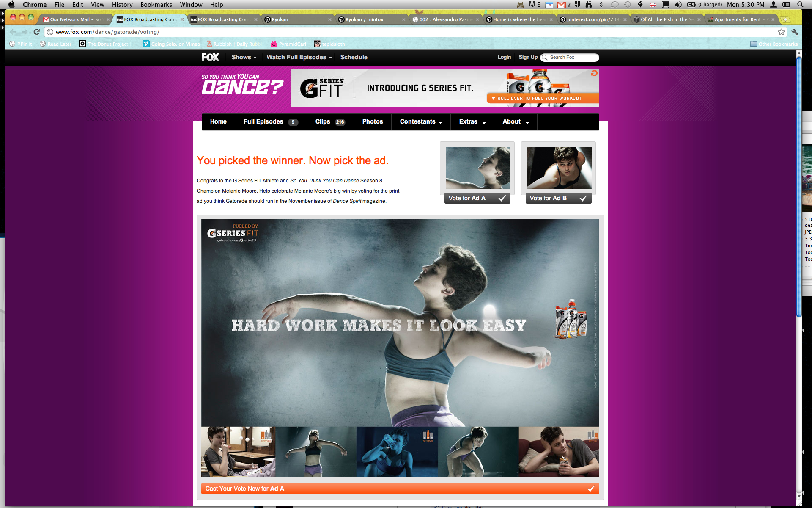Check the Vote for Ad A option

477,198
